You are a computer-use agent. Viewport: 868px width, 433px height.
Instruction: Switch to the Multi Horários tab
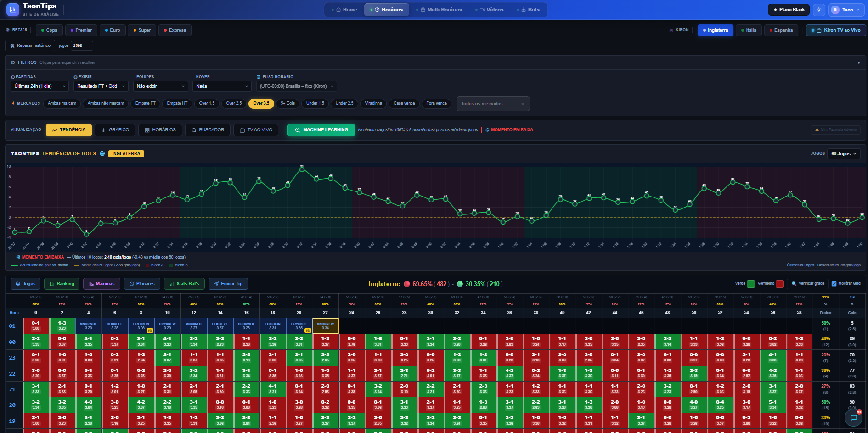440,10
